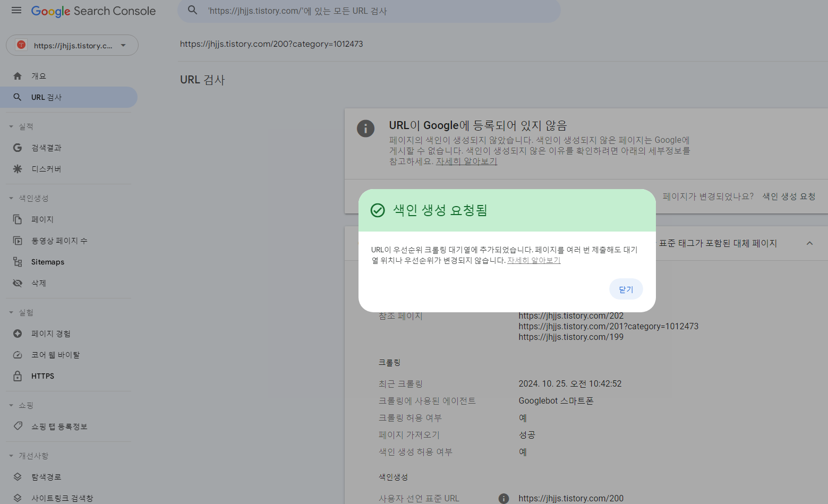
Task: Click the home icon next to 개요
Action: click(x=18, y=76)
